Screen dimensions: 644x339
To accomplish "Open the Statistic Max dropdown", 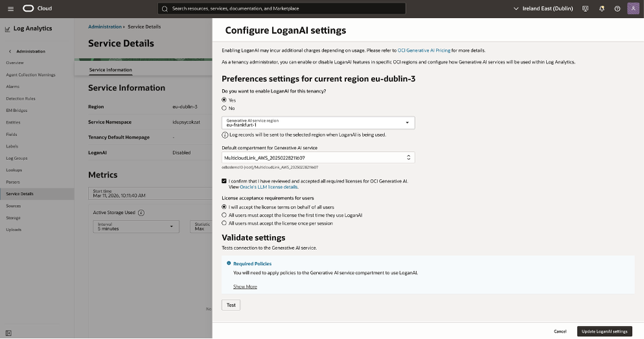I will click(x=201, y=226).
